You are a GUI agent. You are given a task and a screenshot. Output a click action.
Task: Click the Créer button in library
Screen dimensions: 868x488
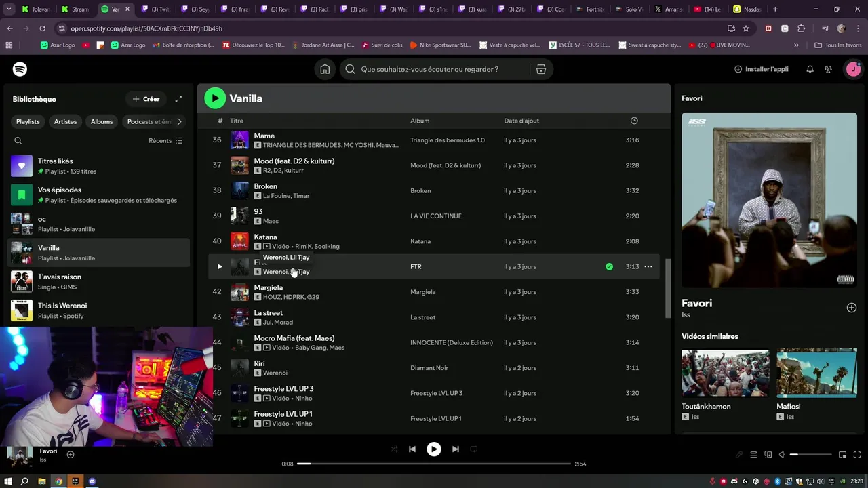(146, 99)
